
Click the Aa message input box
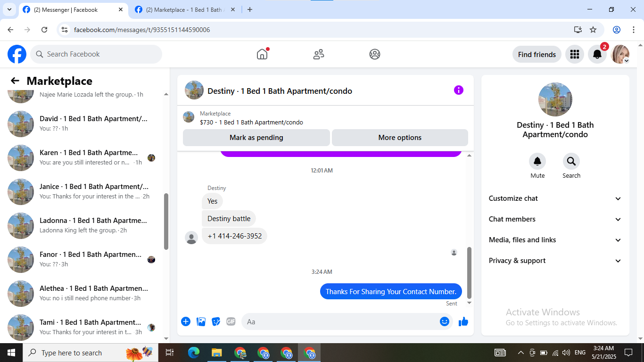click(347, 321)
